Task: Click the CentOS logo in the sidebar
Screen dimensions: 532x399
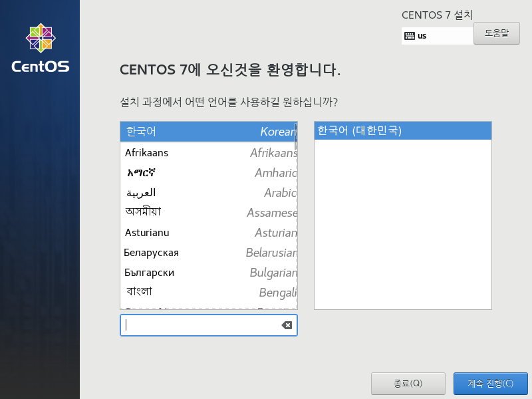Action: (41, 48)
